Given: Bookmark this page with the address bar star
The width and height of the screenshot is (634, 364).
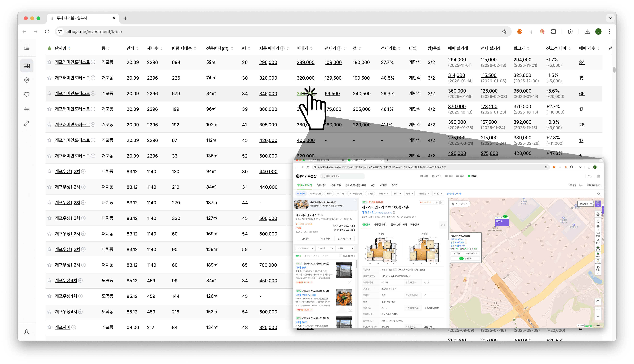Looking at the screenshot, I should click(504, 32).
